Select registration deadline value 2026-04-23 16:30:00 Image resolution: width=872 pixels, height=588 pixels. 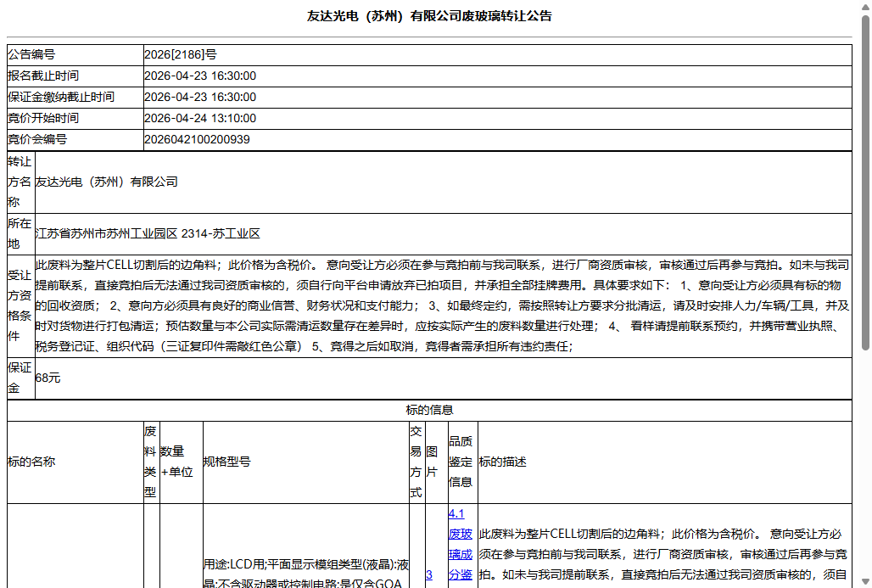[x=200, y=76]
